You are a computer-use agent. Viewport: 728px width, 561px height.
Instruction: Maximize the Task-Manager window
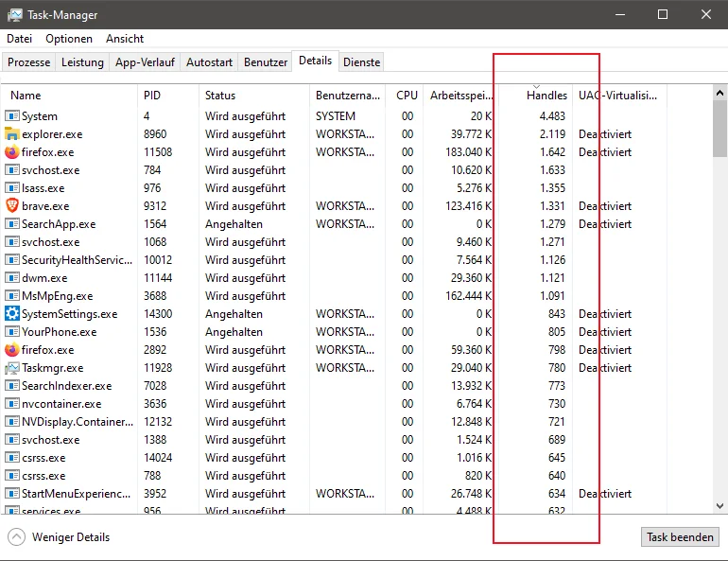[x=663, y=14]
